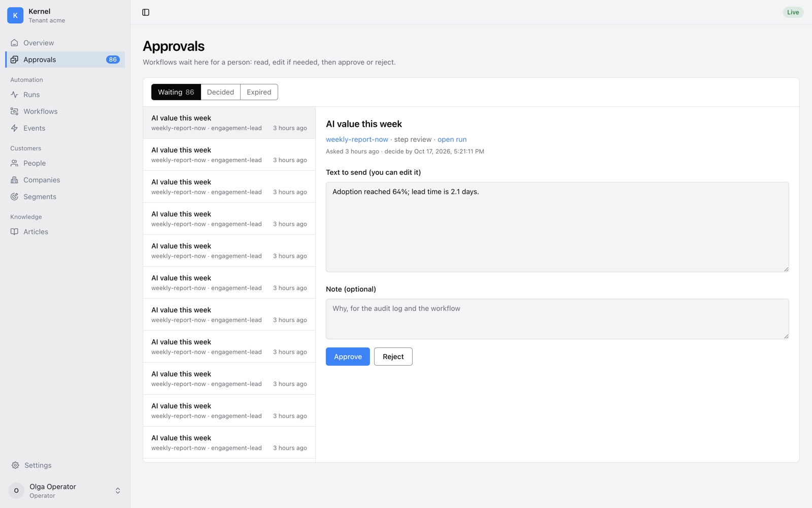Switch to the Decided tab
The width and height of the screenshot is (812, 508).
(221, 92)
